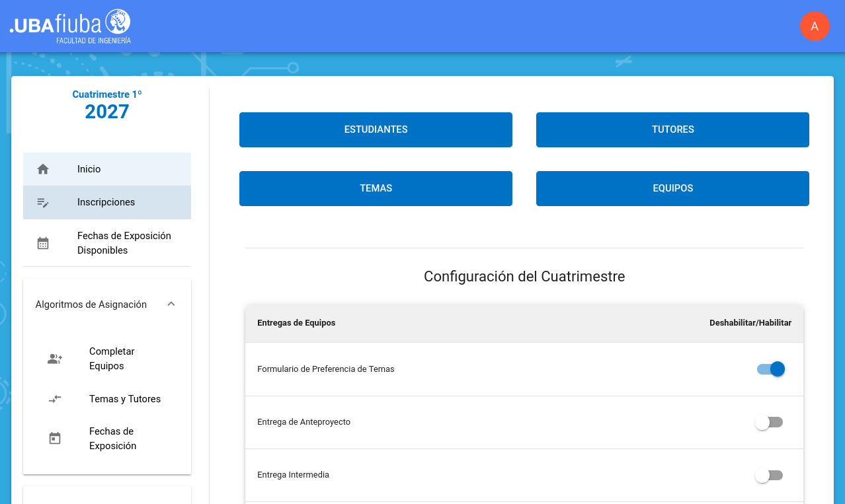Click the Temas y Tutores arrows icon
The image size is (845, 504).
coord(55,399)
